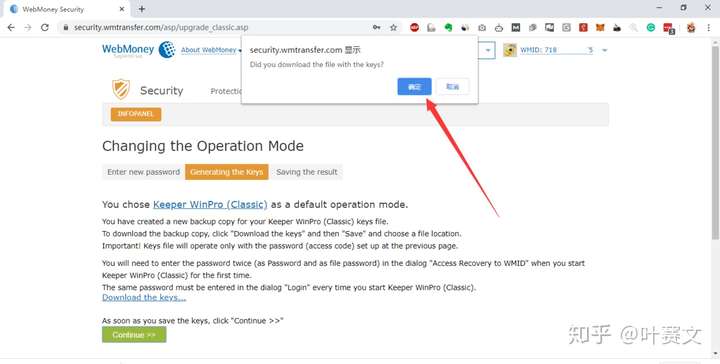Screen dimensions: 720x364
Task: Click the browser forward arrow
Action: 28,28
